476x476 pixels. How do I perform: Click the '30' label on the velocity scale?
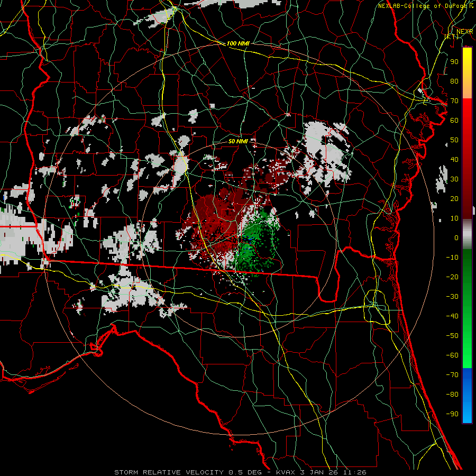454,179
